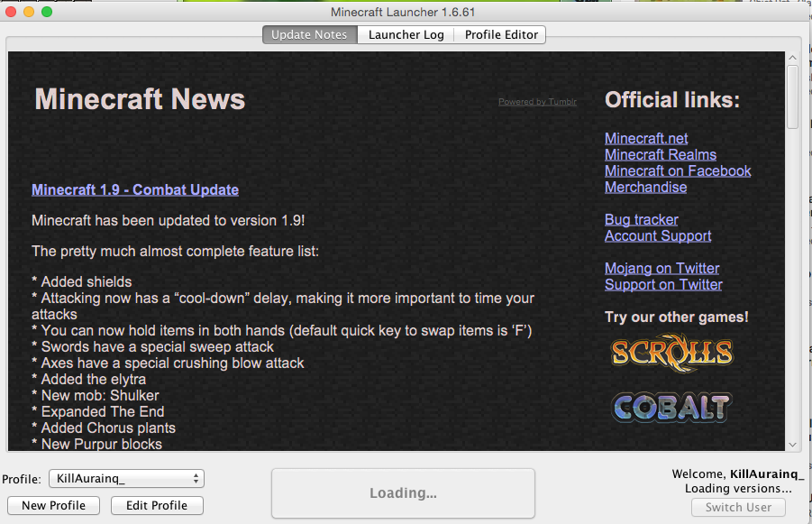This screenshot has width=812, height=524.
Task: Open the Account Support link
Action: pyautogui.click(x=658, y=235)
